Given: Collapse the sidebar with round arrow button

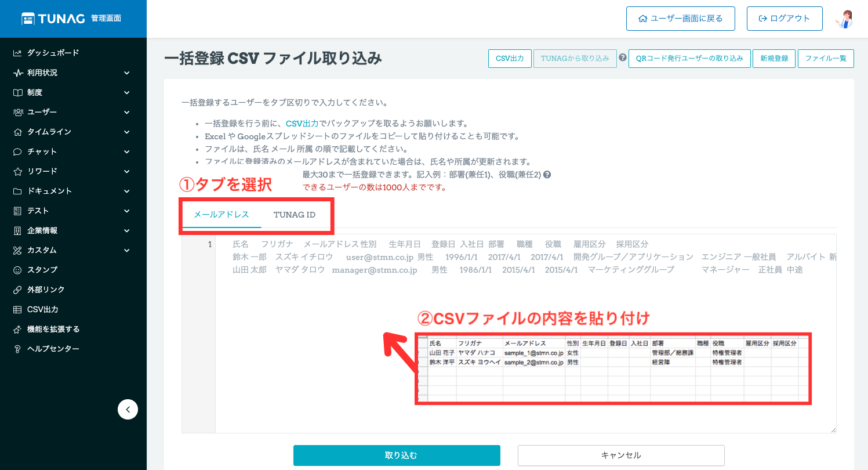Looking at the screenshot, I should click(x=128, y=409).
